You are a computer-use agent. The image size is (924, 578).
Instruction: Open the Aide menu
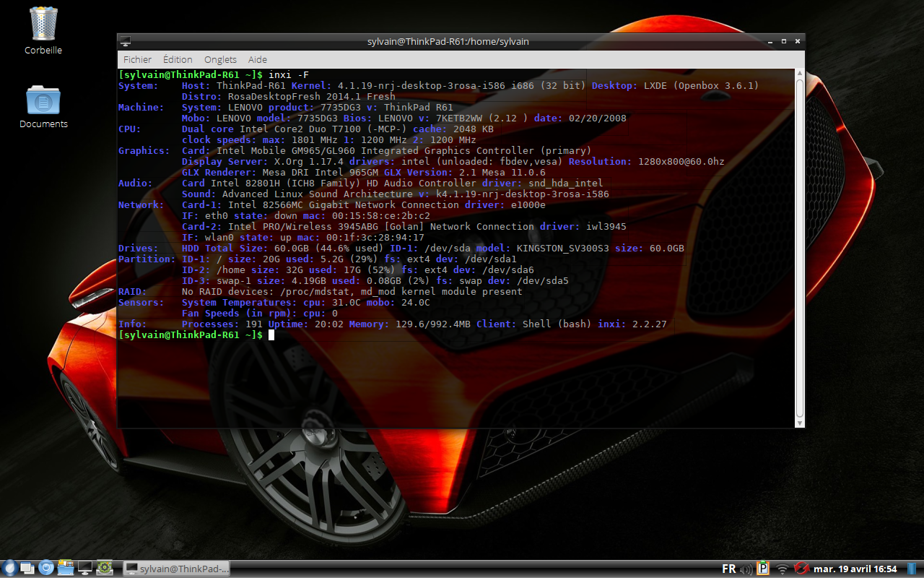click(x=258, y=60)
